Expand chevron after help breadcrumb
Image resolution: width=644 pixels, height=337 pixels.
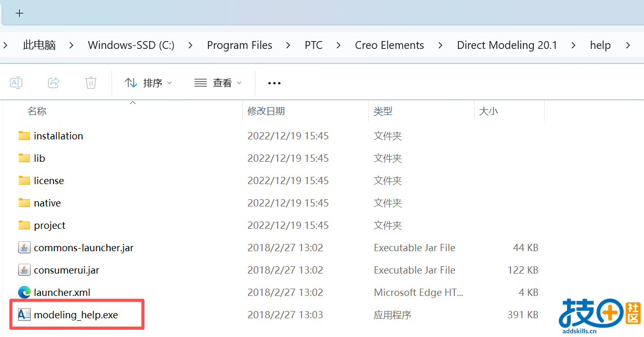628,45
